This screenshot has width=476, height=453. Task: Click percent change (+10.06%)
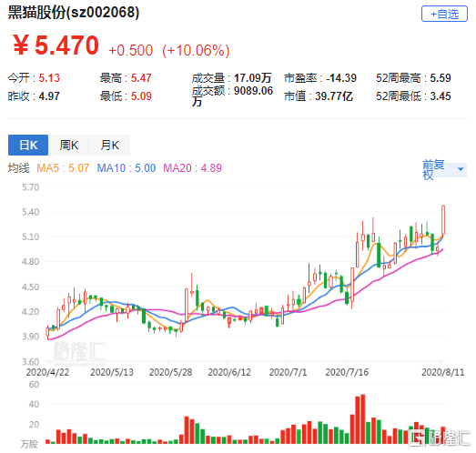196,50
